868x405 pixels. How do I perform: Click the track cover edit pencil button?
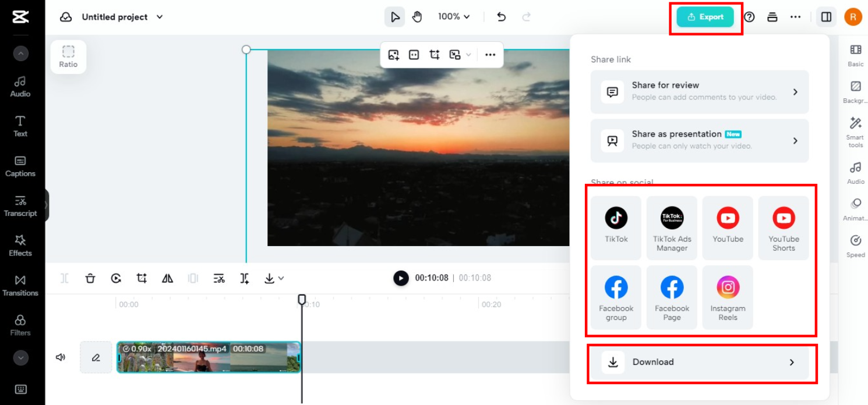(x=96, y=357)
